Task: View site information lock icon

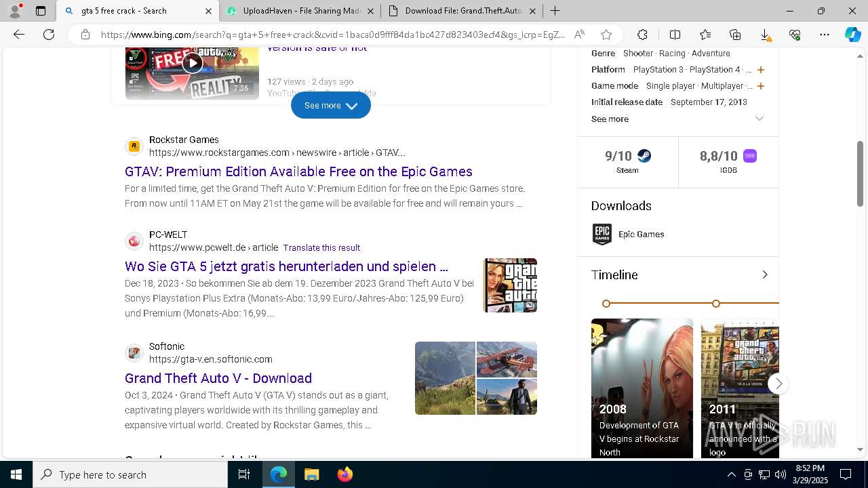Action: click(85, 35)
